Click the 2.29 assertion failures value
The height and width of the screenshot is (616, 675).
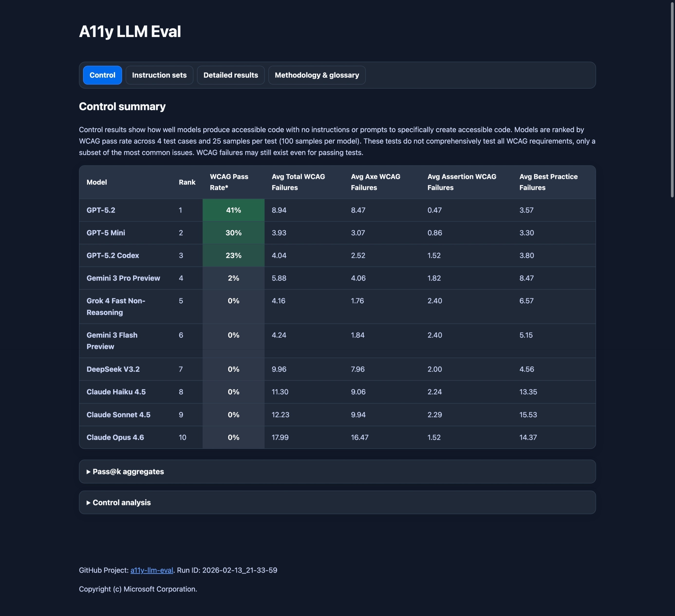[435, 414]
